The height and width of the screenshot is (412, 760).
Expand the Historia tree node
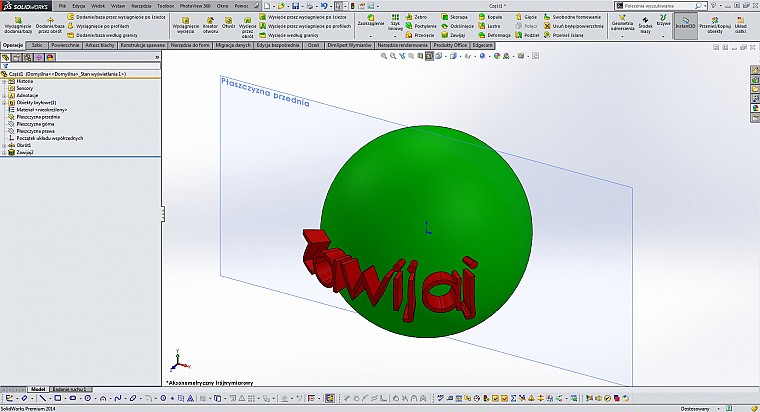[x=4, y=81]
